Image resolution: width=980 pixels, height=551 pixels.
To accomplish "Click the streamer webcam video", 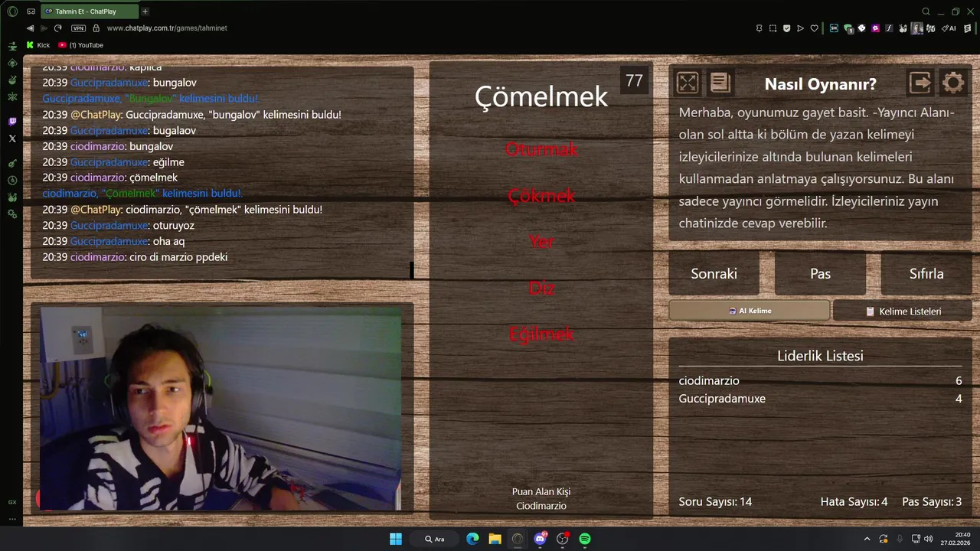I will [x=220, y=409].
